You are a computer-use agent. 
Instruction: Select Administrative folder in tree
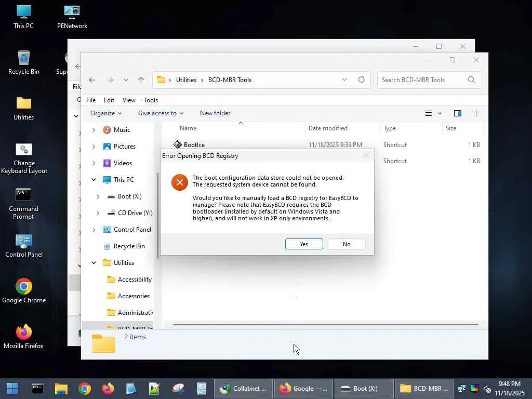coord(130,312)
